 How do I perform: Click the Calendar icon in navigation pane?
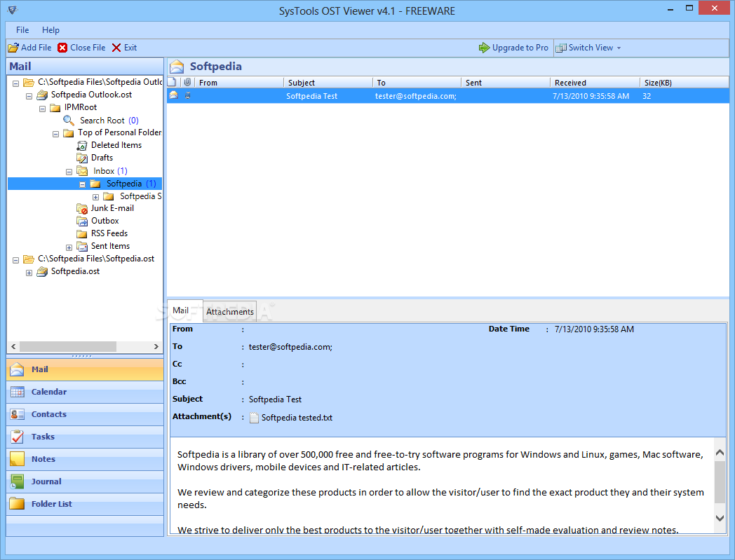pyautogui.click(x=18, y=392)
